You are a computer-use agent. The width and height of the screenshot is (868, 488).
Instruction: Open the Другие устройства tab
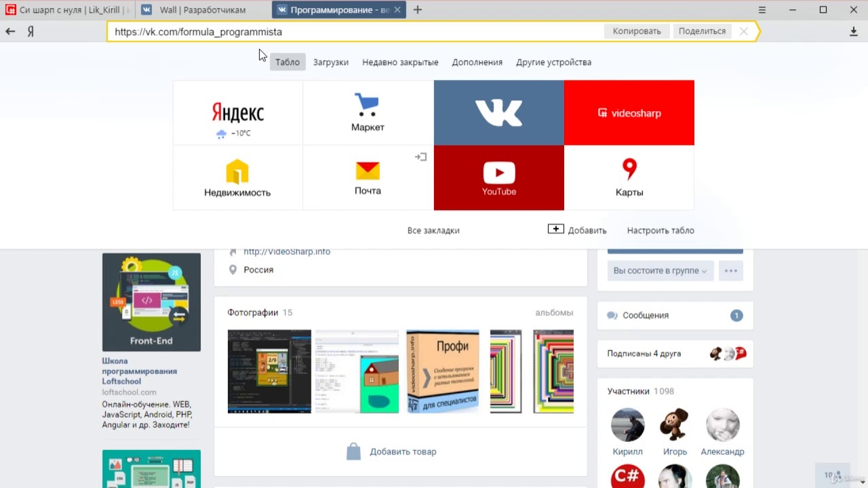[x=553, y=62]
